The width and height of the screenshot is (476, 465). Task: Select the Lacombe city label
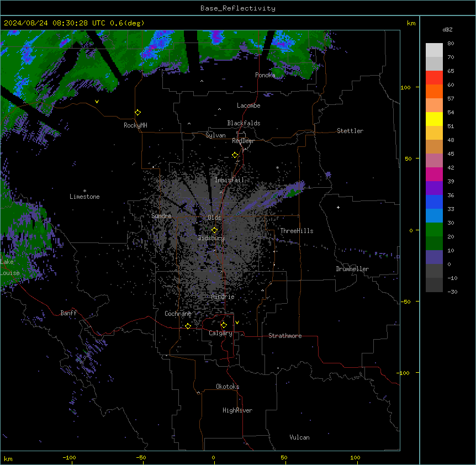click(x=248, y=105)
